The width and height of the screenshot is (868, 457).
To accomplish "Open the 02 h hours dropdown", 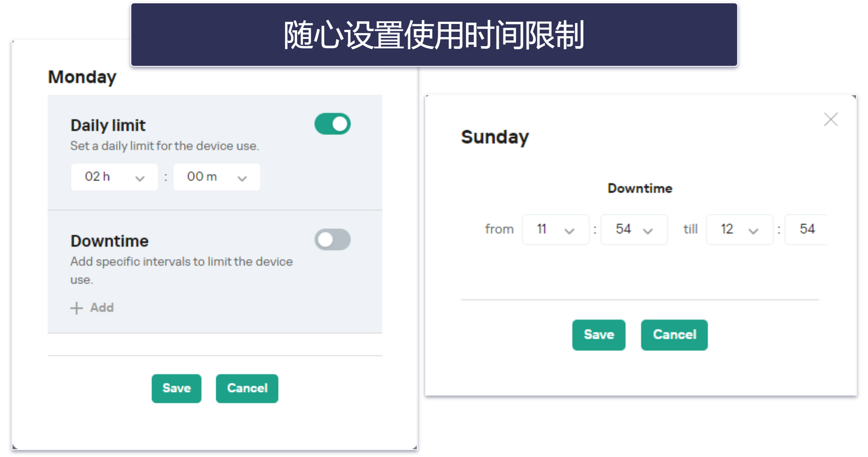I will 114,177.
